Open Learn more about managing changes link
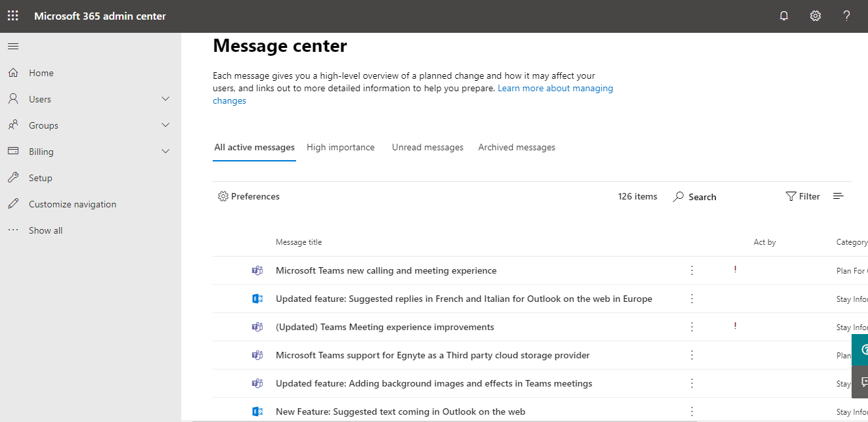868x422 pixels. click(x=555, y=89)
